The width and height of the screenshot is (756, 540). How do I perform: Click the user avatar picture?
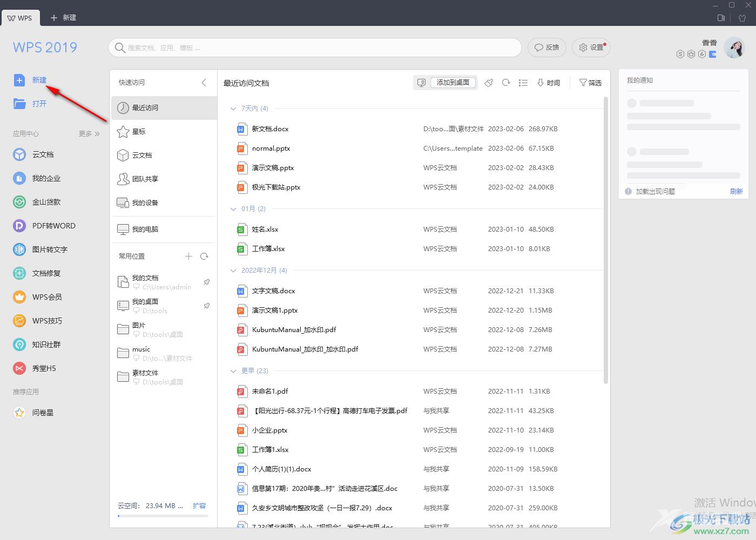[x=734, y=48]
